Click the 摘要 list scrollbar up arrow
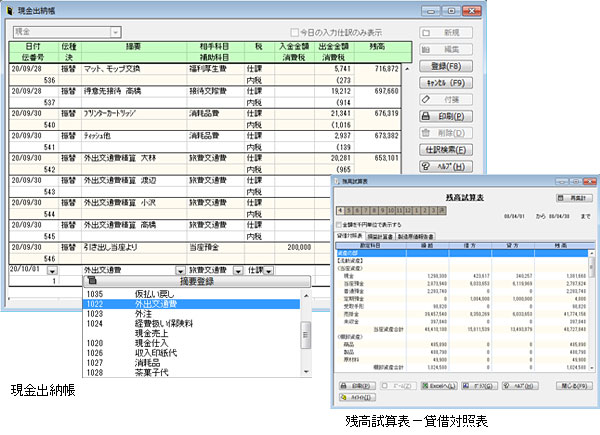 pos(306,296)
